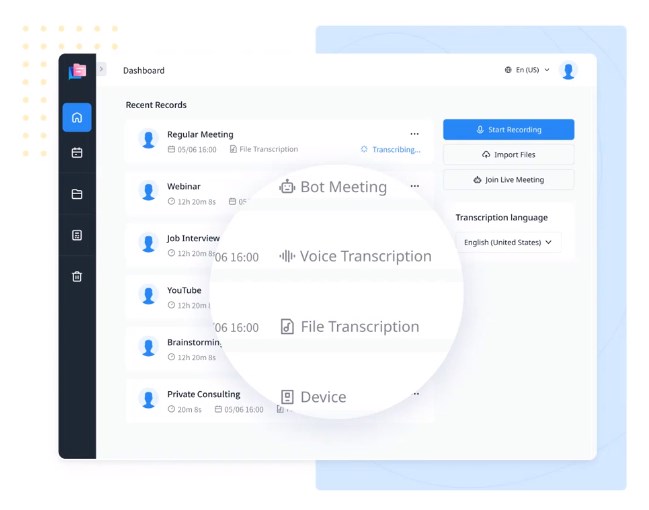The image size is (649, 510).
Task: Expand the sidebar with the chevron toggle
Action: pyautogui.click(x=101, y=69)
